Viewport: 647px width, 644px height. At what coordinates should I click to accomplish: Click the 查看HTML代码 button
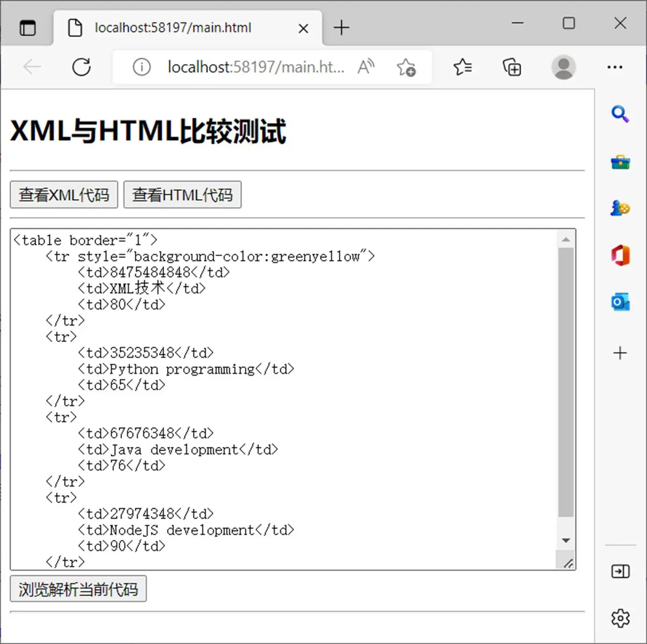pos(182,194)
